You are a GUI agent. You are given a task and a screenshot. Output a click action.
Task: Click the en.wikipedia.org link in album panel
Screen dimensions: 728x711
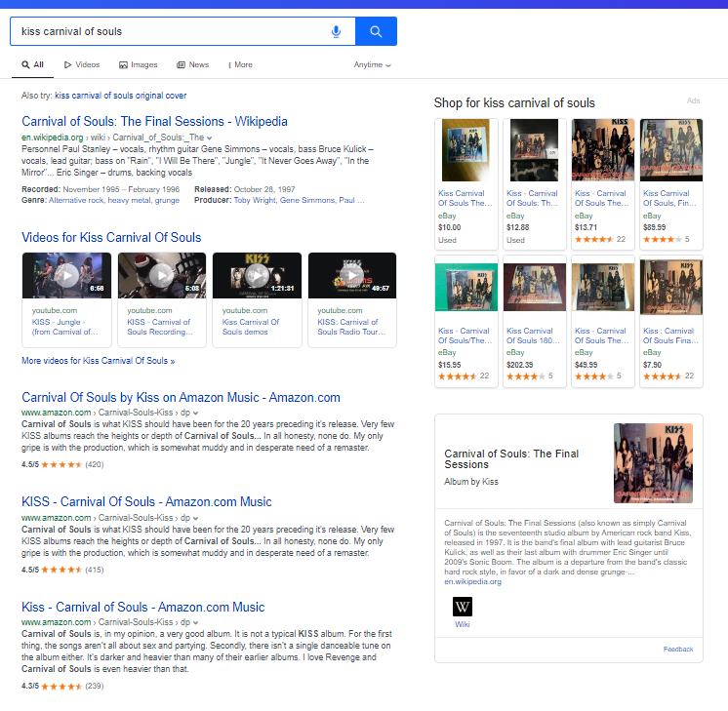[472, 582]
